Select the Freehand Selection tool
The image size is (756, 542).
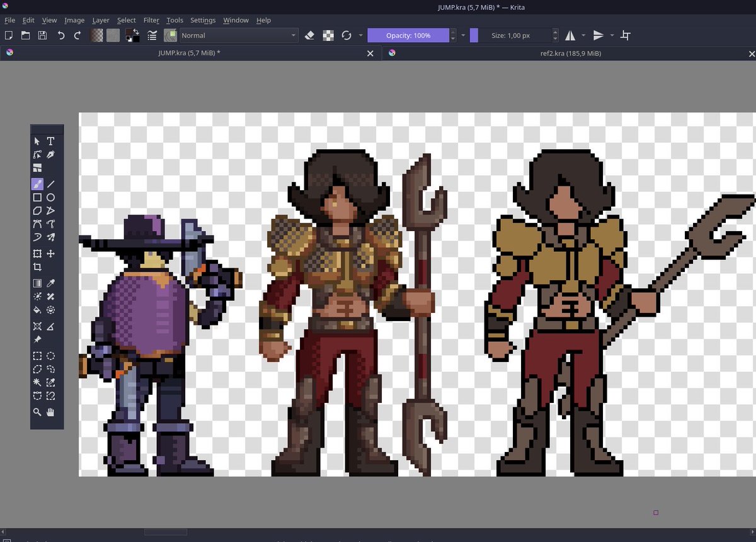coord(50,369)
